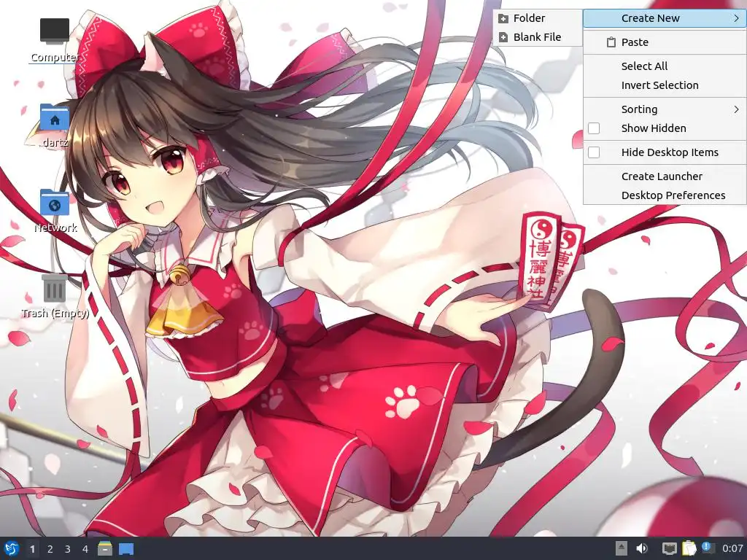The width and height of the screenshot is (747, 560).
Task: Open the clipboard manager tray icon
Action: [688, 548]
